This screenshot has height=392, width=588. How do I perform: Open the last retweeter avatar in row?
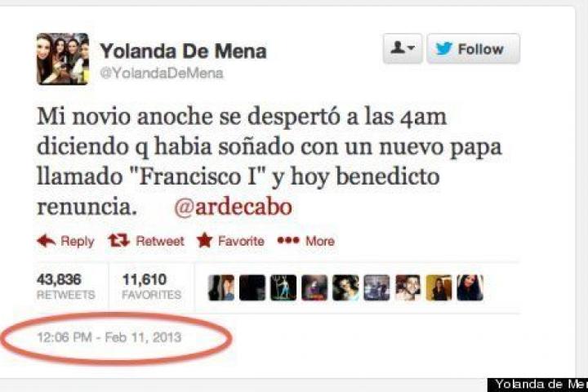coord(470,287)
